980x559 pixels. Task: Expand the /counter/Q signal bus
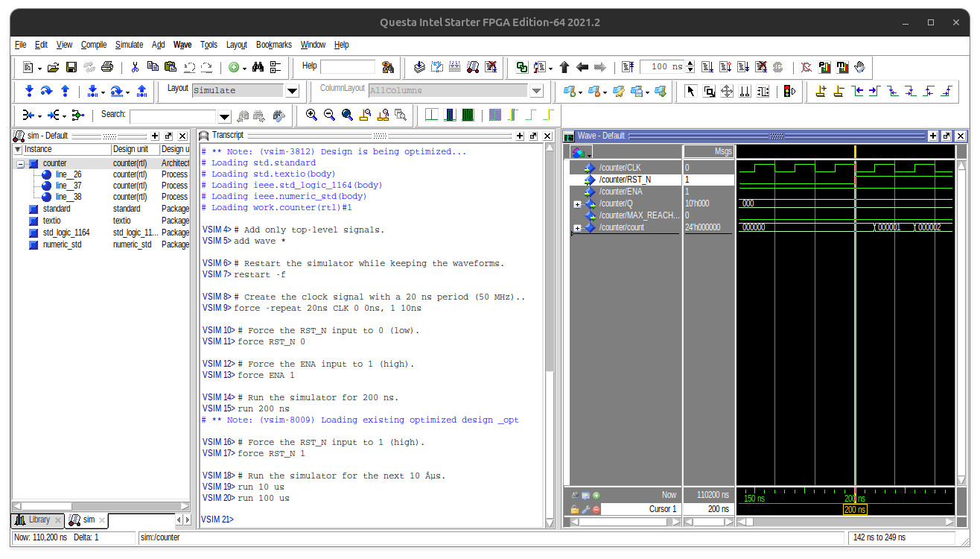(577, 203)
